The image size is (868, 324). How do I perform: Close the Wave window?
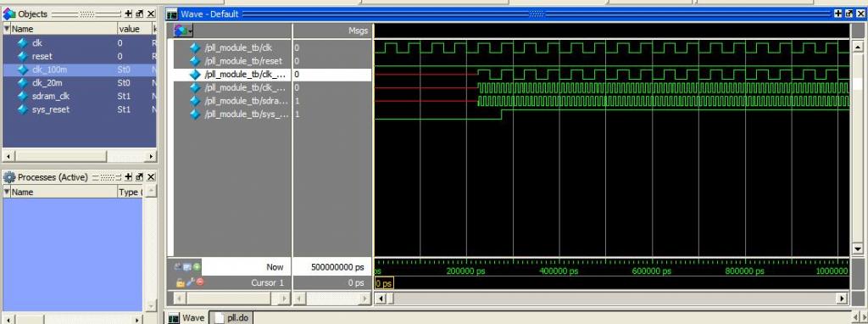[x=860, y=14]
